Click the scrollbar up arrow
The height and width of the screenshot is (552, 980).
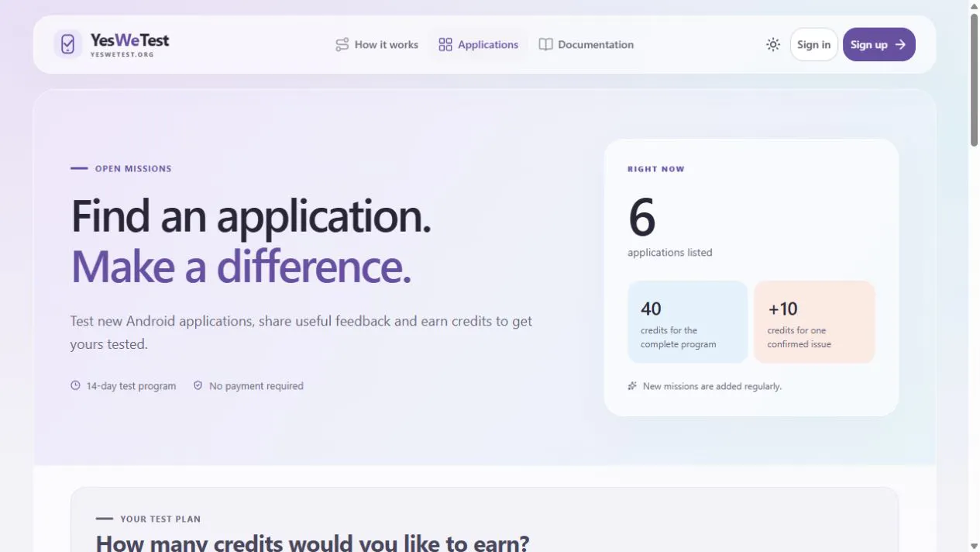point(974,6)
